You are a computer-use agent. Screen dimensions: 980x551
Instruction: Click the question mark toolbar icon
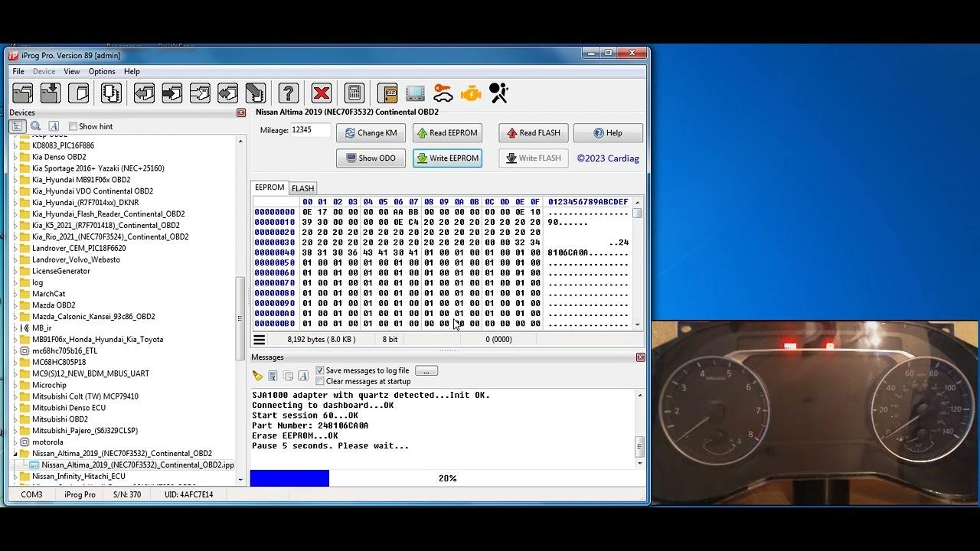pyautogui.click(x=289, y=93)
